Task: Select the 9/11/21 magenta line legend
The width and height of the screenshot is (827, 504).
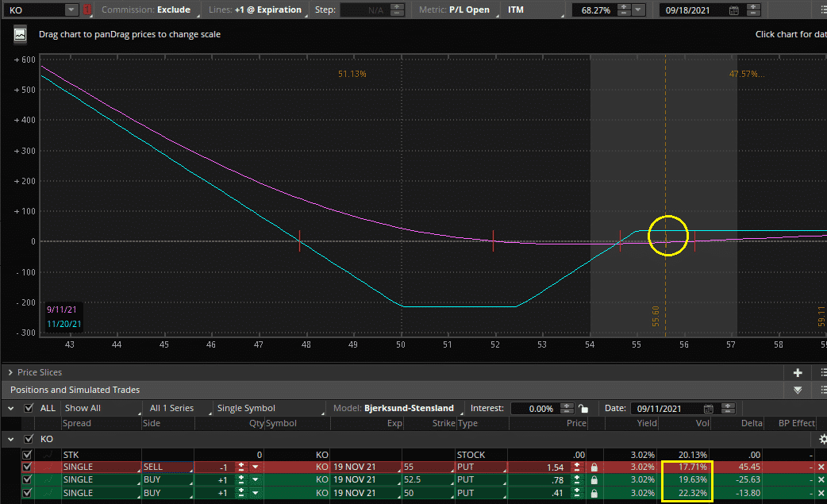Action: 62,310
